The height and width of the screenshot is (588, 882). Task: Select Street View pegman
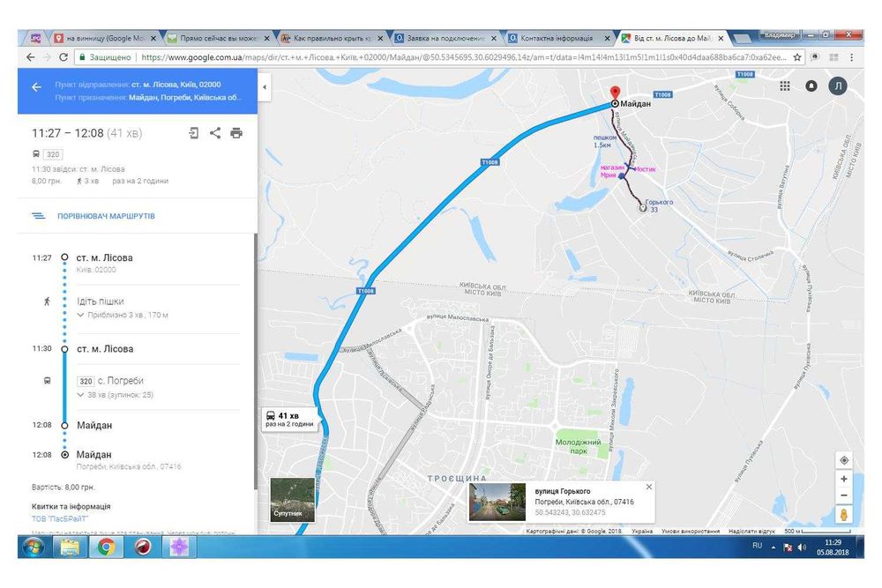(844, 515)
